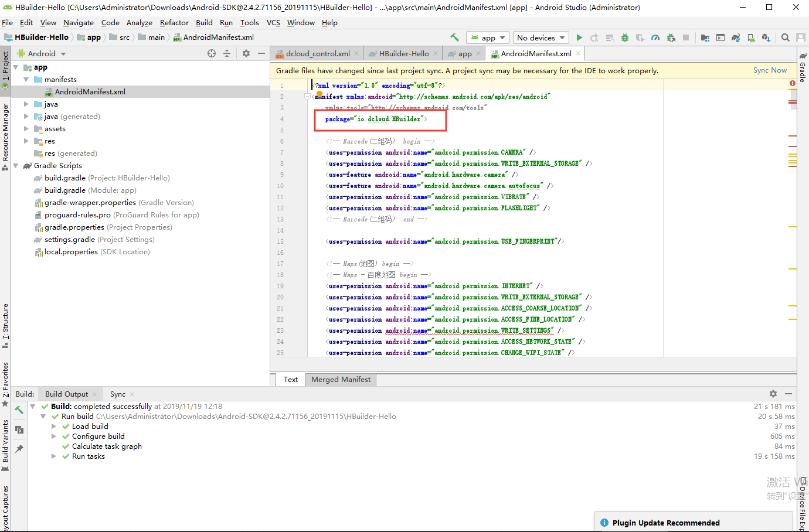This screenshot has height=532, width=809.
Task: Open the Project panel settings gear
Action: 246,53
